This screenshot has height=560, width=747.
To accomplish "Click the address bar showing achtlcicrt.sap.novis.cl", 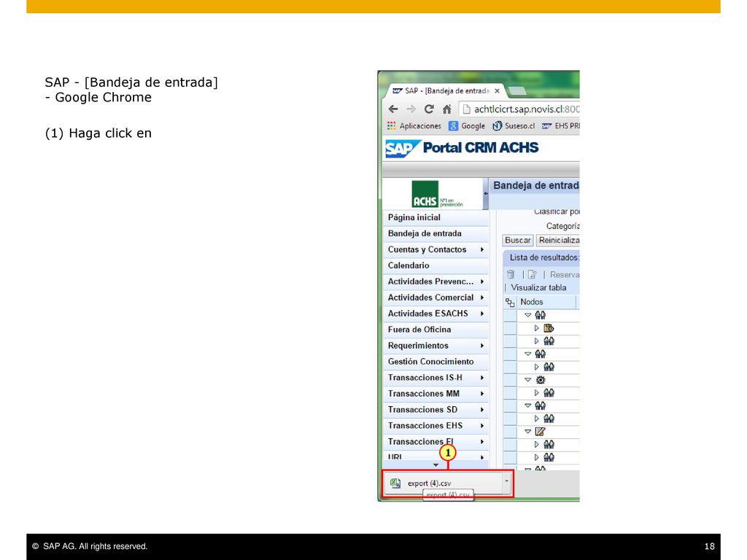I will (519, 109).
